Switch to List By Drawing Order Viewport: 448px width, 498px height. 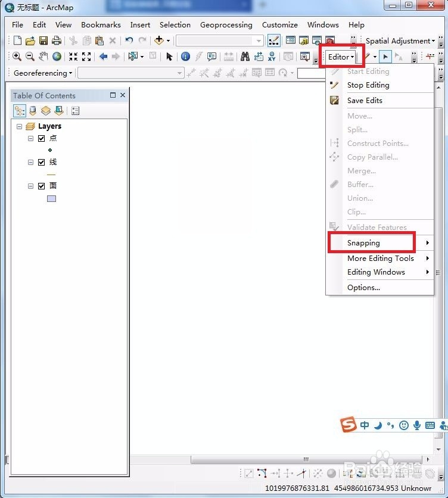point(20,111)
